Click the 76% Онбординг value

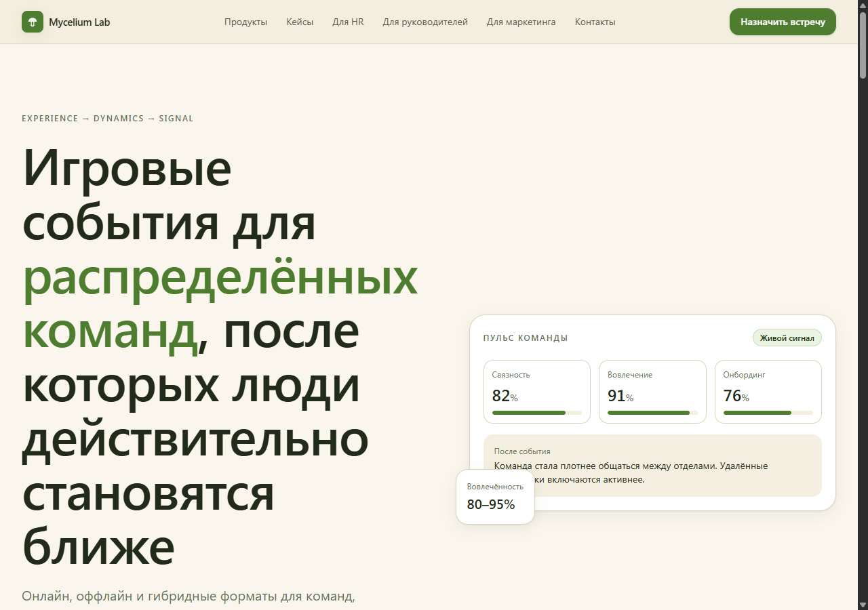pyautogui.click(x=736, y=396)
